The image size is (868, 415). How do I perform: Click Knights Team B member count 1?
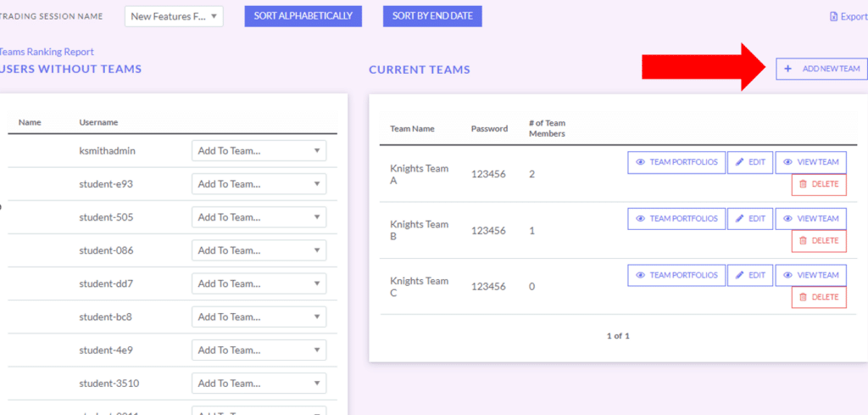pyautogui.click(x=532, y=231)
